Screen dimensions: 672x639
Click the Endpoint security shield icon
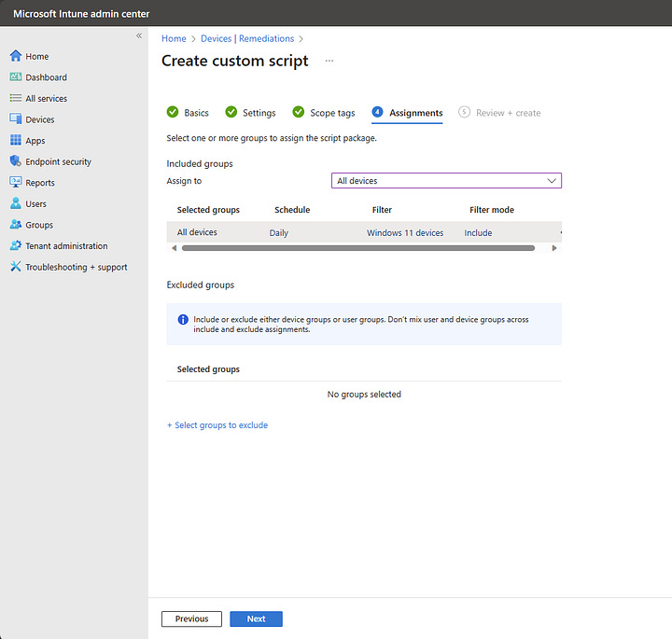(x=16, y=161)
